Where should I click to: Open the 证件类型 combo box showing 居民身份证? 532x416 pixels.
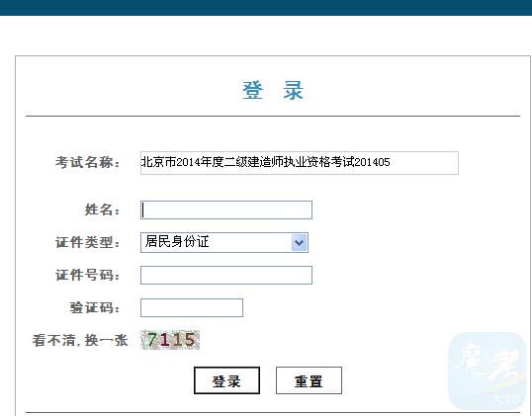(x=224, y=242)
